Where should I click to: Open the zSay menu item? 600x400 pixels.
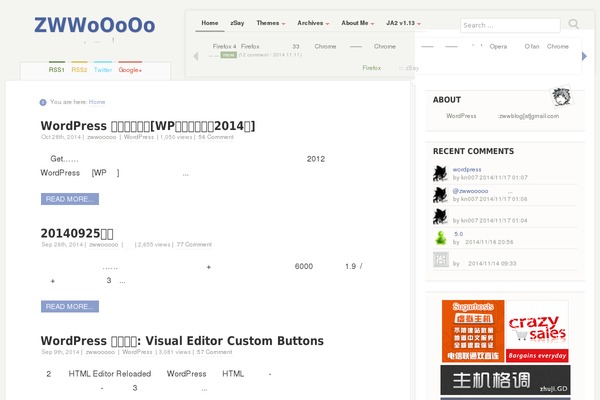click(237, 23)
